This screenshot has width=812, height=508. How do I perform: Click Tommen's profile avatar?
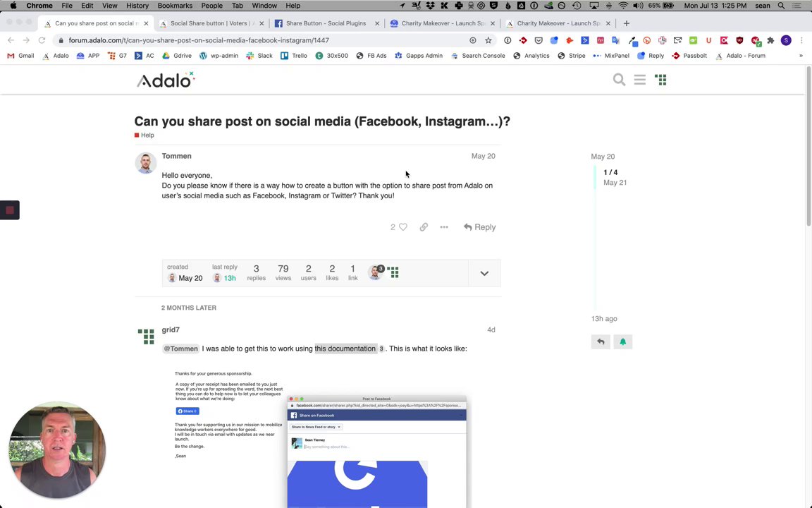pos(145,163)
